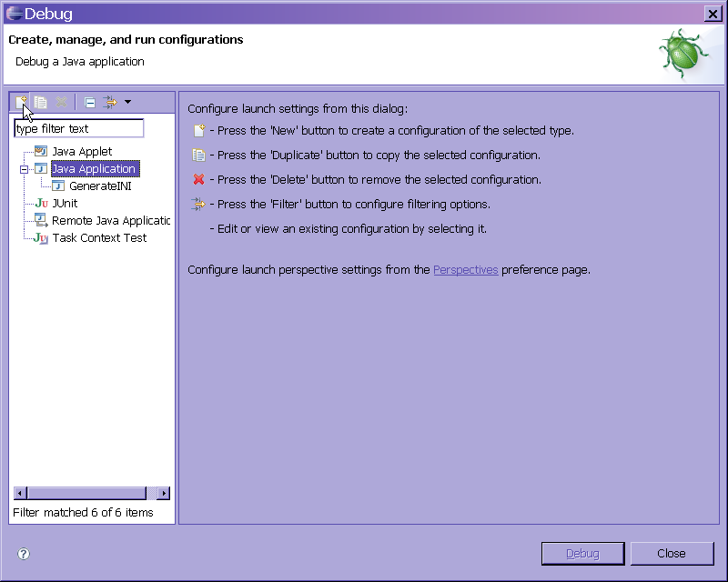
Task: Select the Task Context Test item
Action: click(99, 238)
